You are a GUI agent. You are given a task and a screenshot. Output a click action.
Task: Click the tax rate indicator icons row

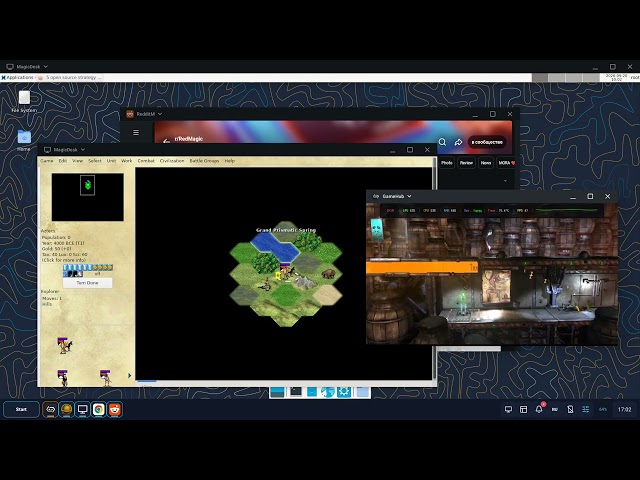[88, 267]
